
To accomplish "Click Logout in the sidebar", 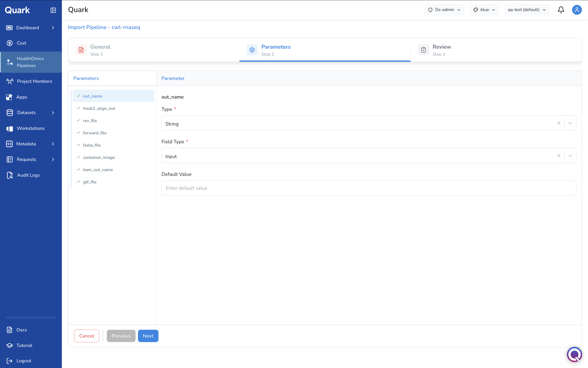I will 31,361.
